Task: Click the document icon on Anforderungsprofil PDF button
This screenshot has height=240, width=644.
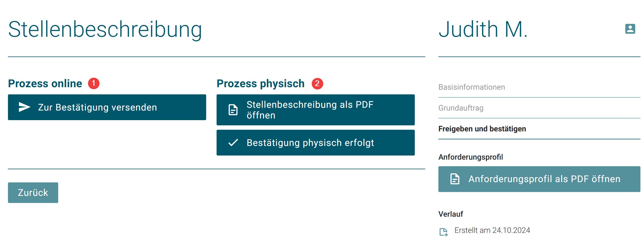Action: (x=455, y=179)
